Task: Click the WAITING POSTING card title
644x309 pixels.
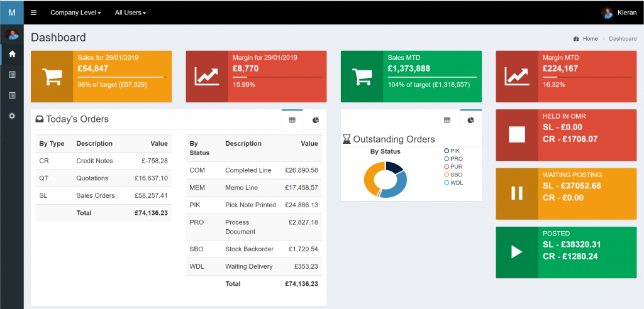Action: [572, 175]
